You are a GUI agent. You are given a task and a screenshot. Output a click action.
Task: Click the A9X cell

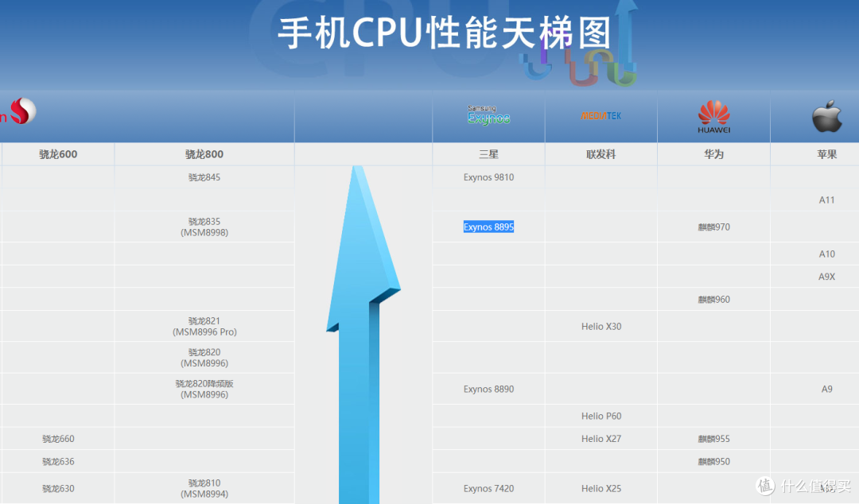[826, 277]
